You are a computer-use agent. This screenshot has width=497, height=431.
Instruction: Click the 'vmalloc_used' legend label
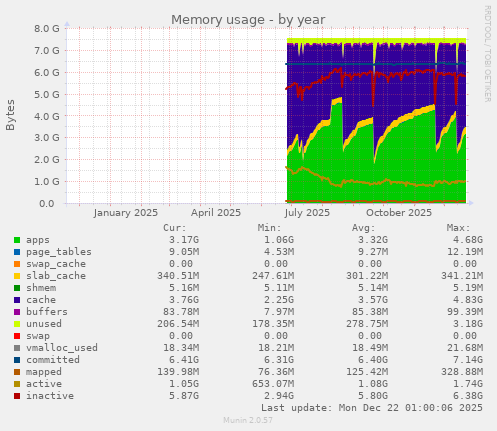point(62,348)
